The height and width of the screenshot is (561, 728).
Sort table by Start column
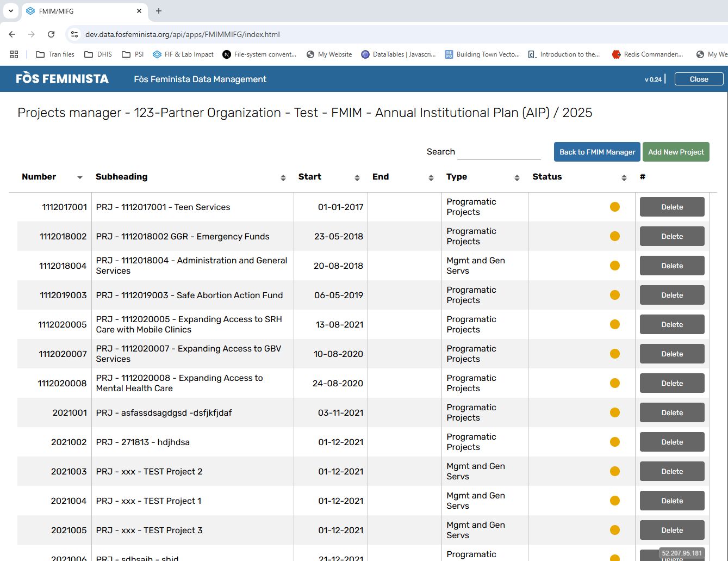click(x=357, y=177)
